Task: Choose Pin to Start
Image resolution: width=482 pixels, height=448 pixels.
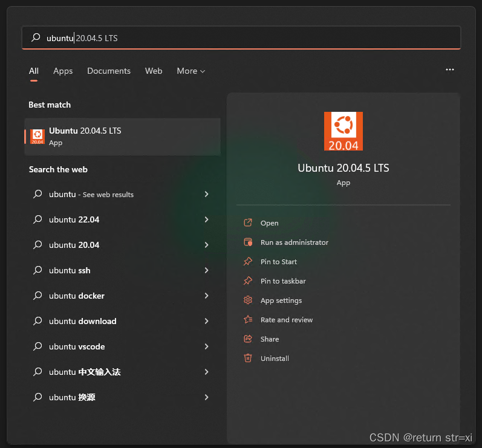Action: pyautogui.click(x=279, y=262)
